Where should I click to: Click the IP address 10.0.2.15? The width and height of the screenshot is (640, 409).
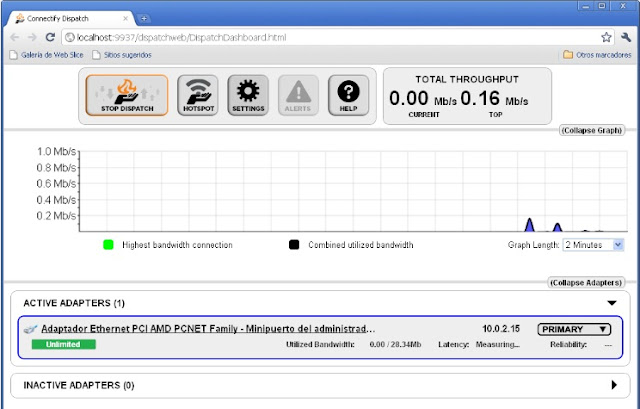click(x=501, y=329)
